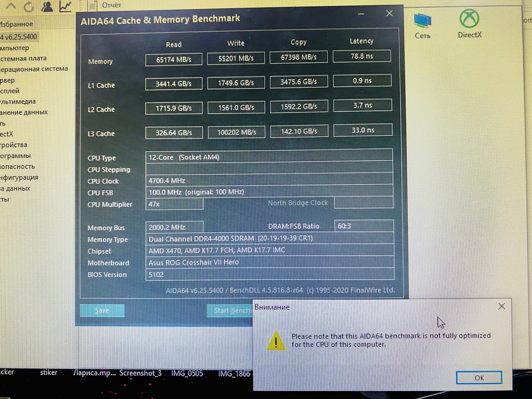This screenshot has width=532, height=399.
Task: Select the IMG_0505 file on the desktop
Action: point(187,373)
